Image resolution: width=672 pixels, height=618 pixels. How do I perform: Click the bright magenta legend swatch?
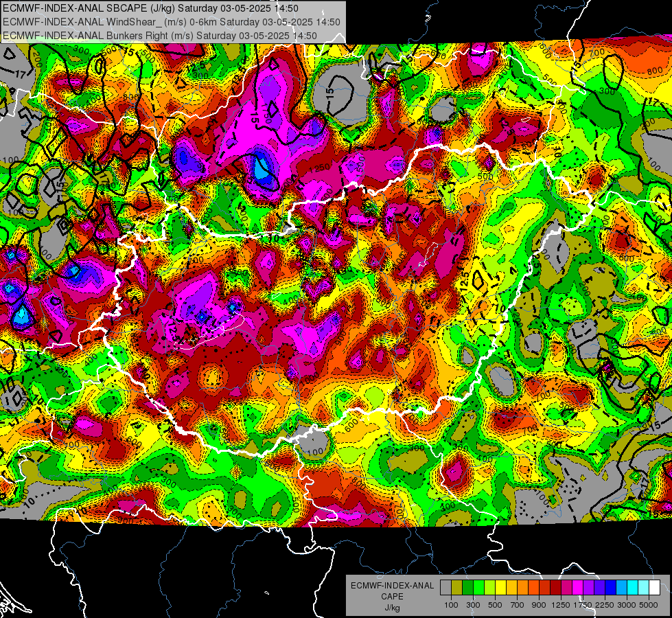[x=578, y=588]
